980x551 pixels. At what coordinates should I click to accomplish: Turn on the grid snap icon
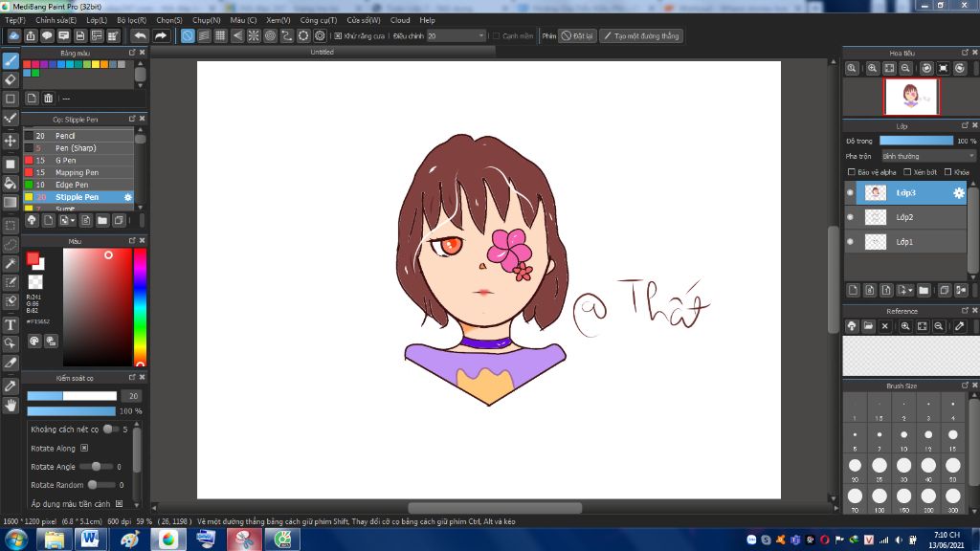(220, 35)
